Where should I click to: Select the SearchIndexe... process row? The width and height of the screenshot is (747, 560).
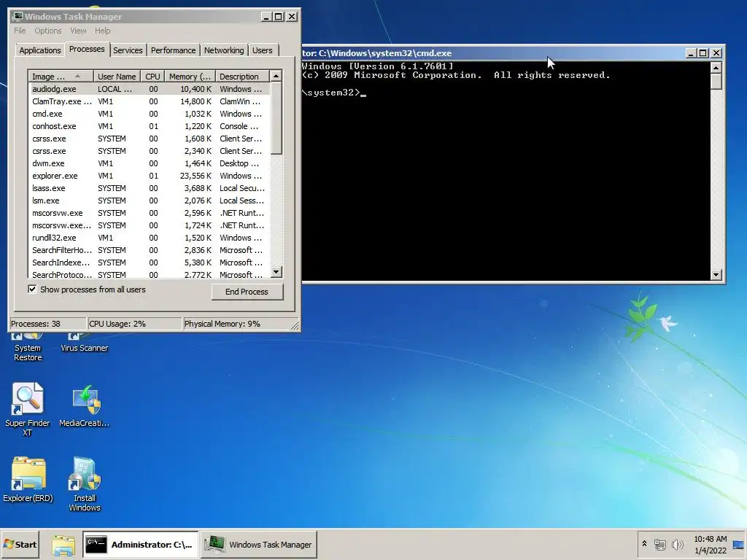point(149,262)
